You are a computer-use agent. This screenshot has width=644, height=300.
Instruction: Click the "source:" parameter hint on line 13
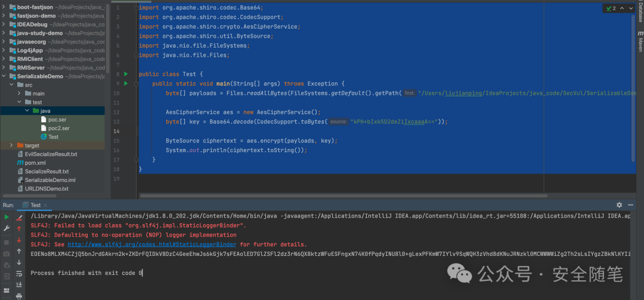pos(338,122)
